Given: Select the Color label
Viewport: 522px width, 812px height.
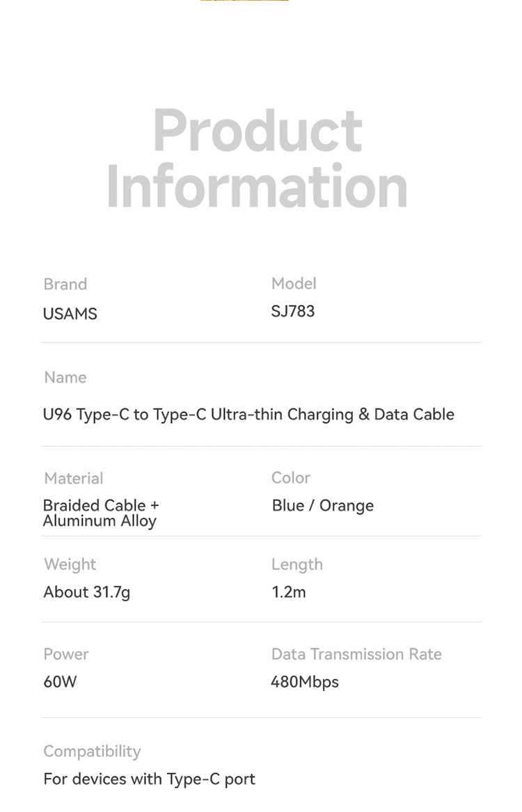Looking at the screenshot, I should pyautogui.click(x=291, y=477).
